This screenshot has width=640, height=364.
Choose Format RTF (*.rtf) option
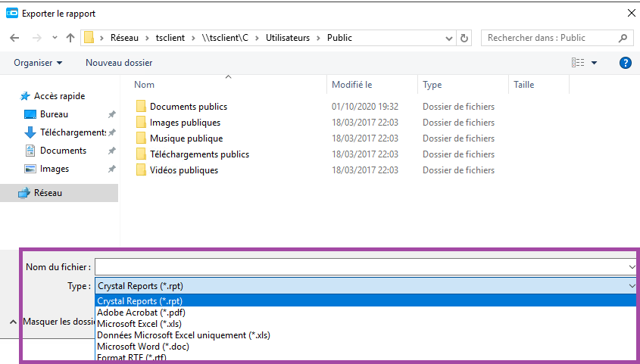(x=365, y=357)
